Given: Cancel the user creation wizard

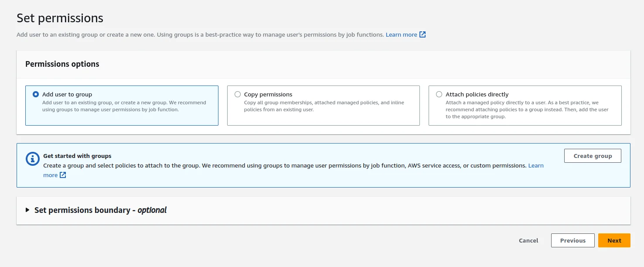Looking at the screenshot, I should pyautogui.click(x=528, y=240).
